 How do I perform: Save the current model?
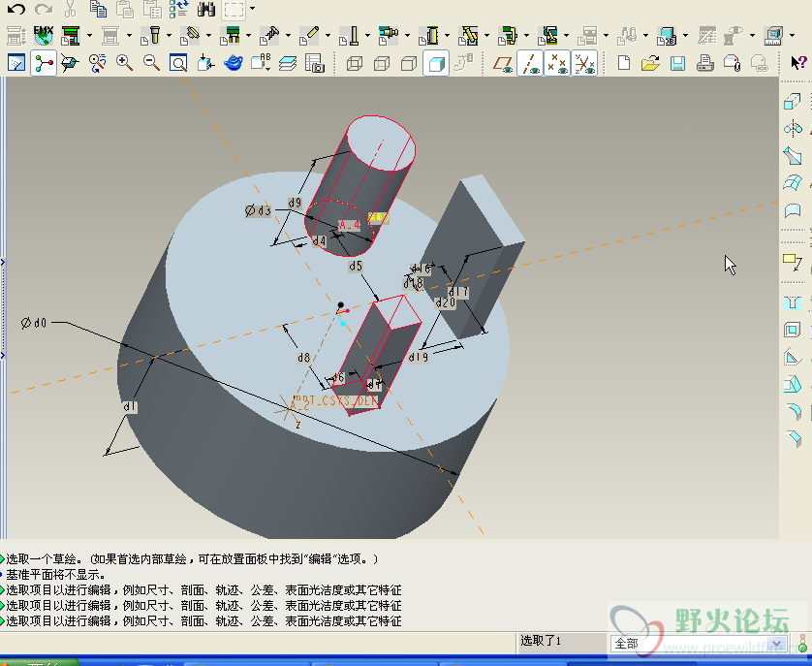point(677,63)
